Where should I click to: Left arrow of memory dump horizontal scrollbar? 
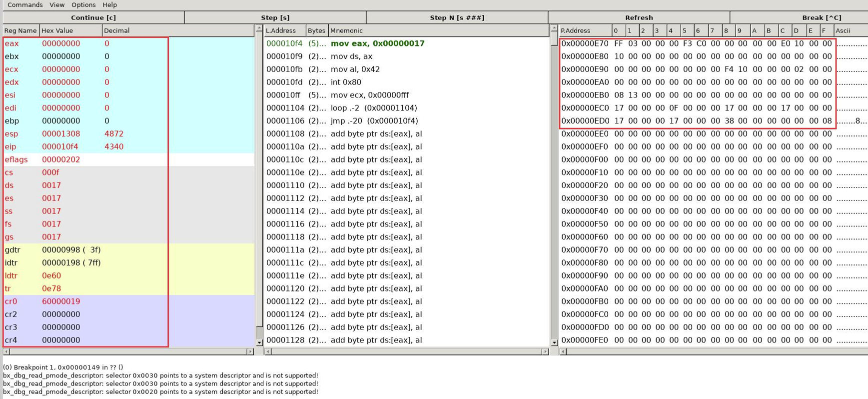563,351
